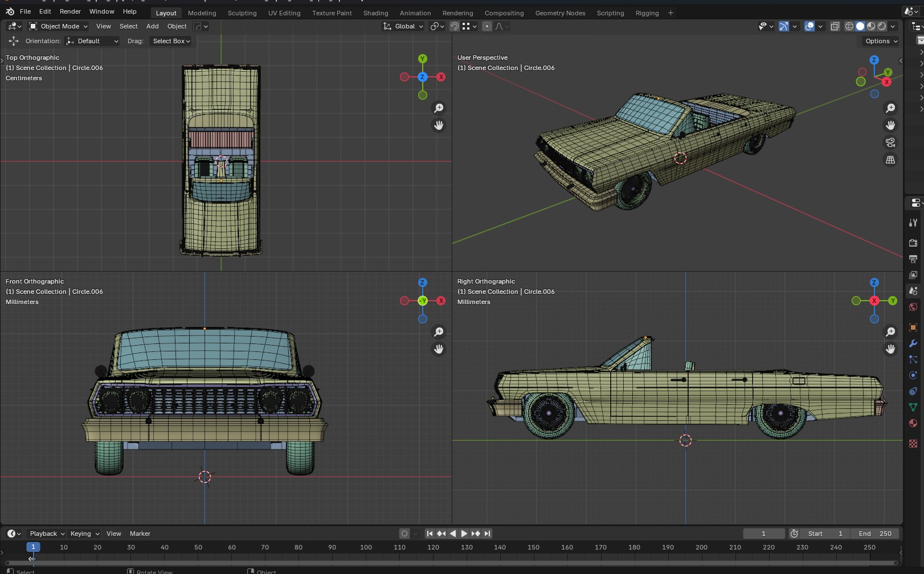The height and width of the screenshot is (574, 924).
Task: Toggle show overlays button
Action: click(809, 26)
